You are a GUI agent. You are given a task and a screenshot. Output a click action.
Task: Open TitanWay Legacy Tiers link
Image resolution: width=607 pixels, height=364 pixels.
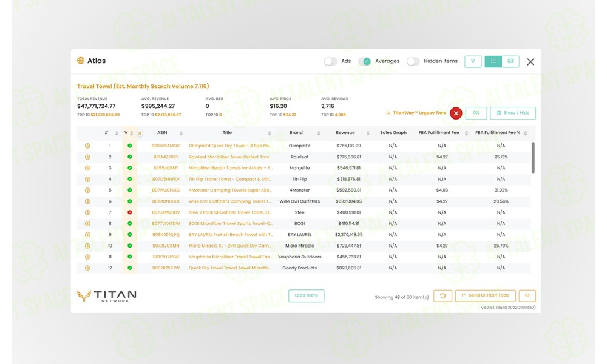(416, 113)
